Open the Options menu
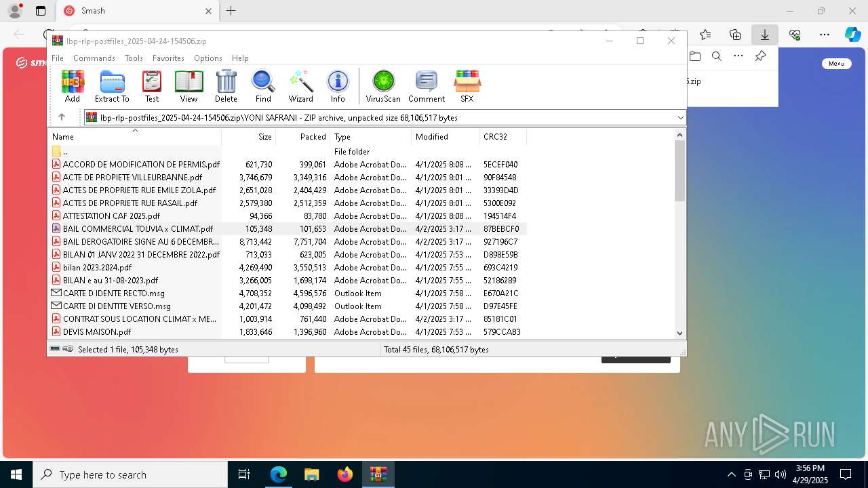 208,58
